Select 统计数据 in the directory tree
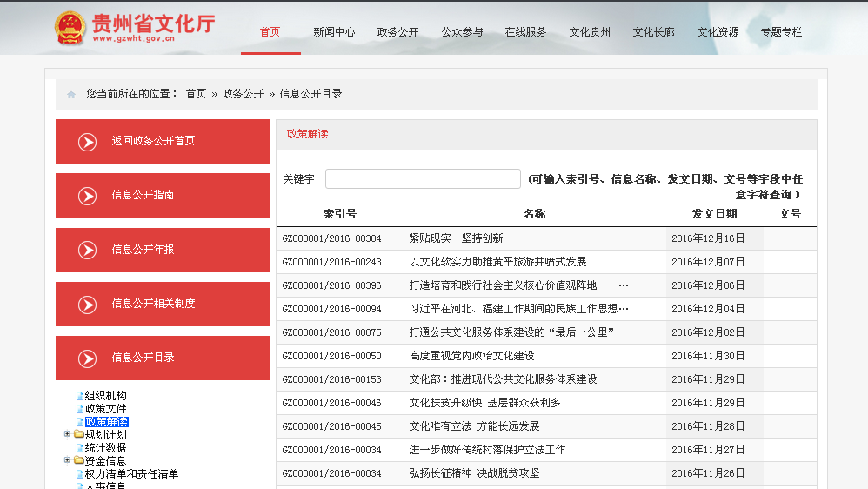This screenshot has width=868, height=489. point(105,447)
